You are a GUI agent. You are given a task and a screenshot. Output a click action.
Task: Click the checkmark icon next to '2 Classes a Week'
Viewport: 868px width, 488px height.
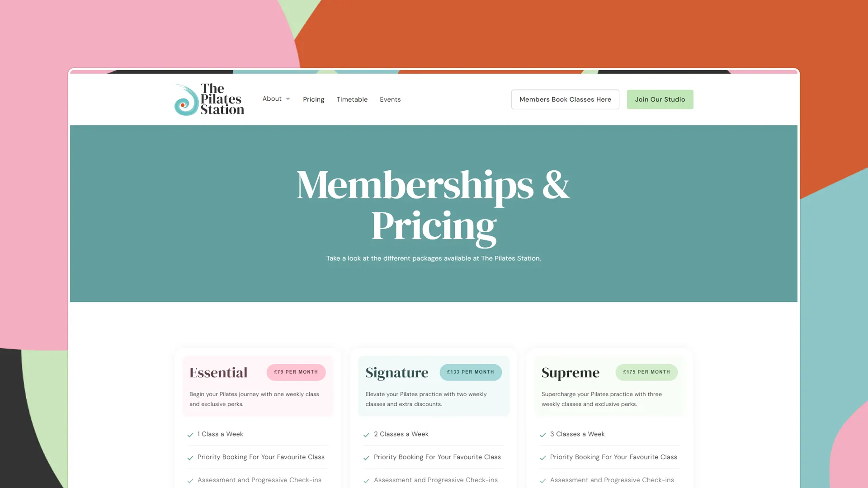[367, 434]
